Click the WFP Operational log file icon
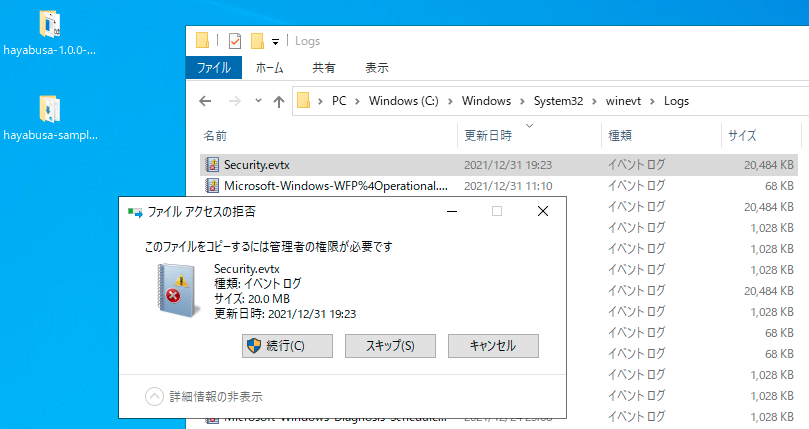 pyautogui.click(x=212, y=185)
